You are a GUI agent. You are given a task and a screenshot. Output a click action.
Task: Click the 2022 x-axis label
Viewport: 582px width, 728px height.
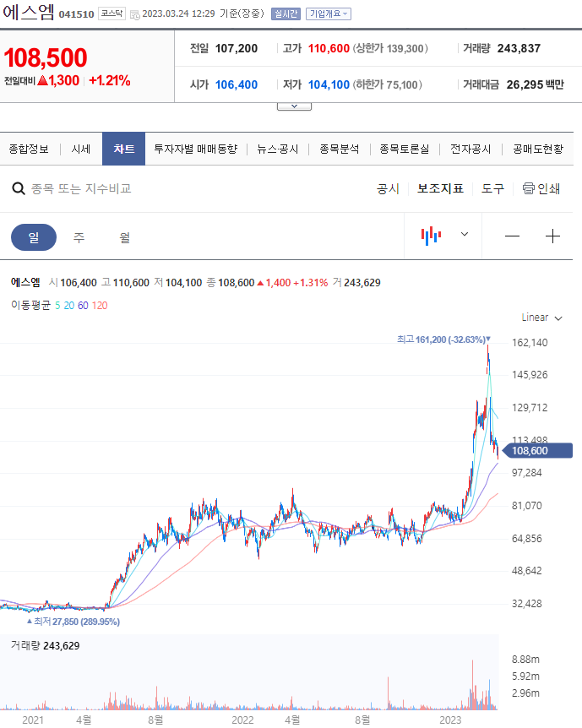[x=242, y=720]
